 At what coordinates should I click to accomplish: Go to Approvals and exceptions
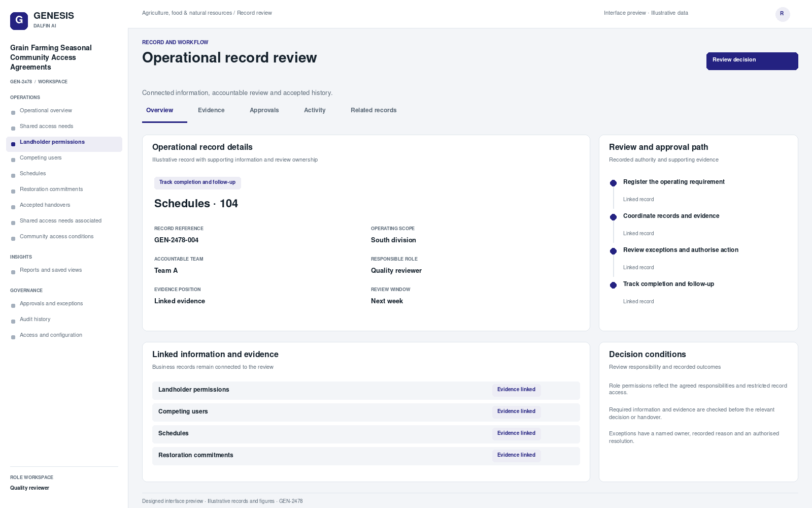point(64,304)
